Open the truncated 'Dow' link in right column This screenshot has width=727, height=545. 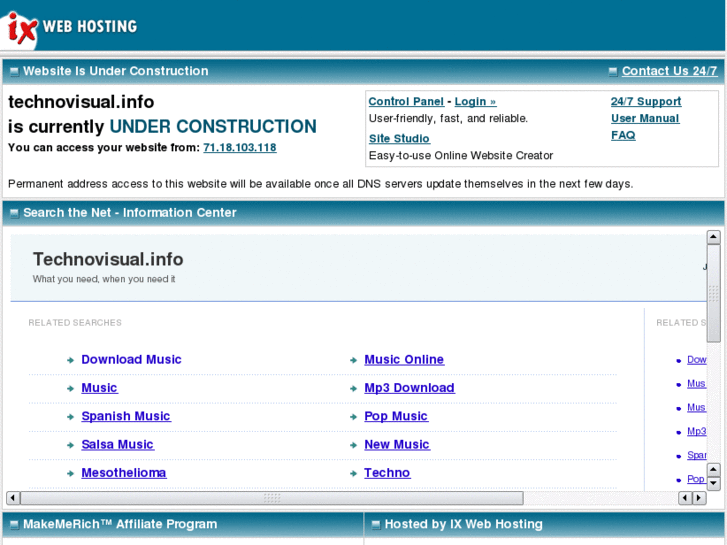(696, 359)
